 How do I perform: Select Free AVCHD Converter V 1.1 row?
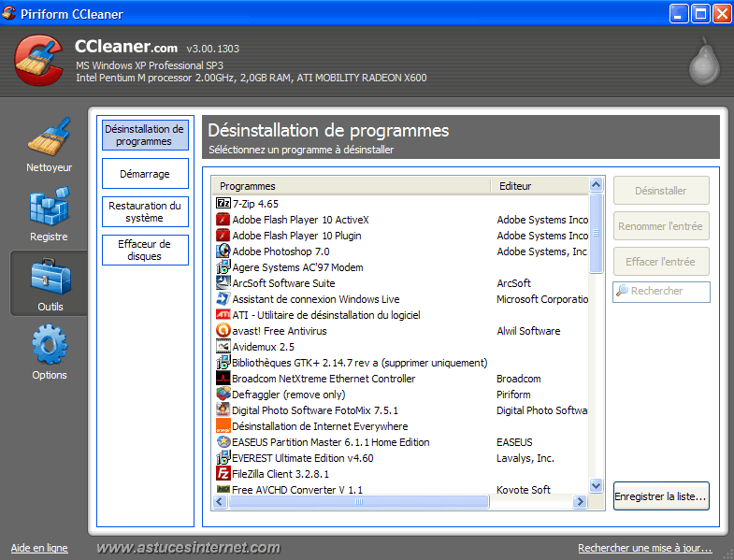click(x=401, y=489)
